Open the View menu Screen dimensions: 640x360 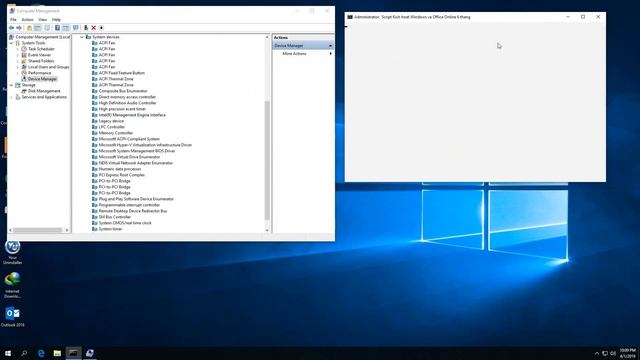tap(42, 20)
